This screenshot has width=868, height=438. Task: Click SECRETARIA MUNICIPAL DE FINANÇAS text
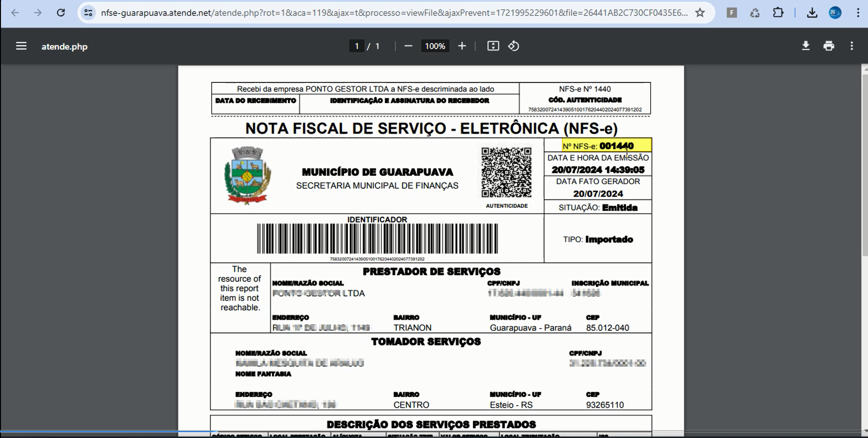coord(377,186)
